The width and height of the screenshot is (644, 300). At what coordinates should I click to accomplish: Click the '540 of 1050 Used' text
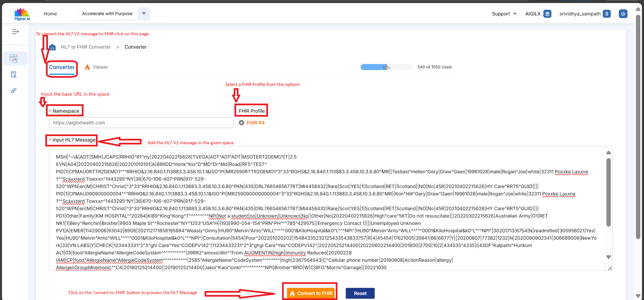434,67
